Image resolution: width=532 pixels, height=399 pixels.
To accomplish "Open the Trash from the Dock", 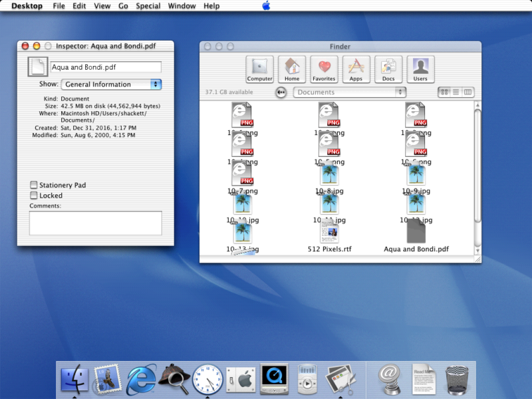I will pos(456,379).
